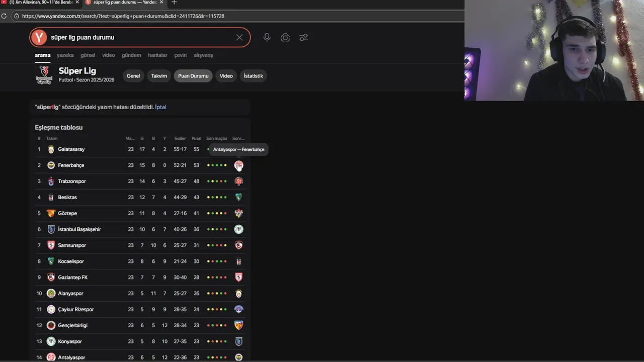The height and width of the screenshot is (362, 644).
Task: Click the address bar URL
Action: pos(123,16)
